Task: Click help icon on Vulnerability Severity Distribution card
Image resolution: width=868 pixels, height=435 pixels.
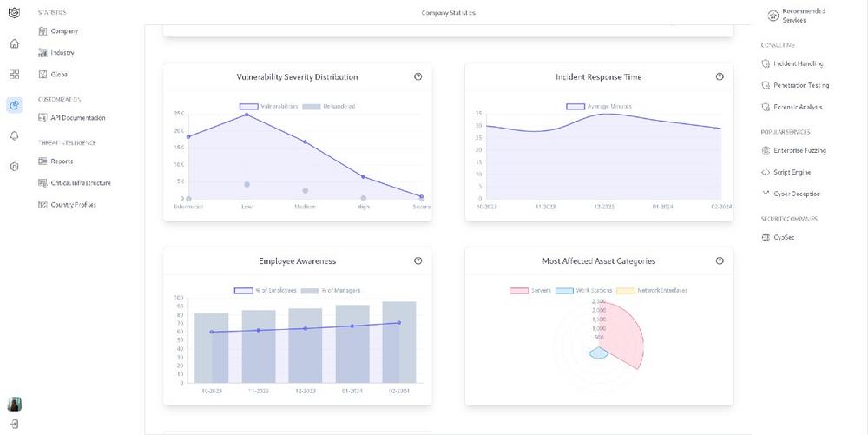Action: pyautogui.click(x=418, y=76)
